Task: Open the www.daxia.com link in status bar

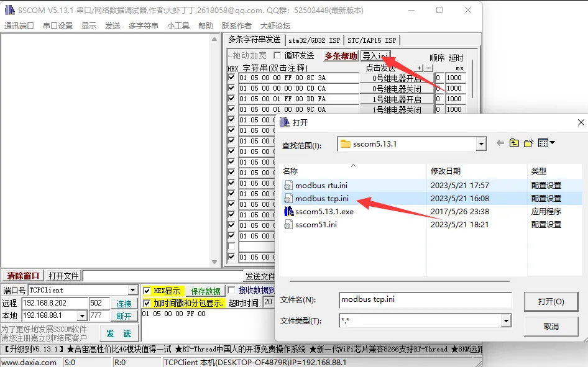Action: pyautogui.click(x=29, y=360)
